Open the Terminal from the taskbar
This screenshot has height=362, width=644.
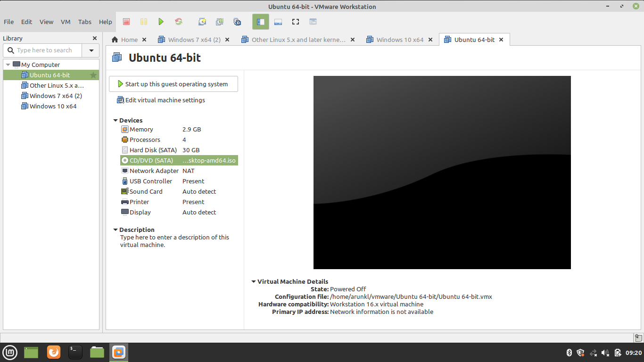pos(75,352)
